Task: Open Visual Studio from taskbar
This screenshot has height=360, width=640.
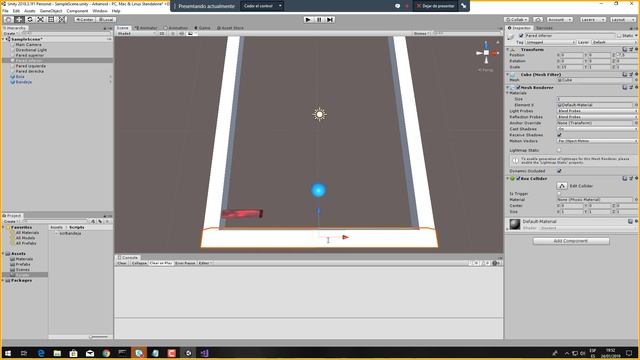Action: pos(204,353)
